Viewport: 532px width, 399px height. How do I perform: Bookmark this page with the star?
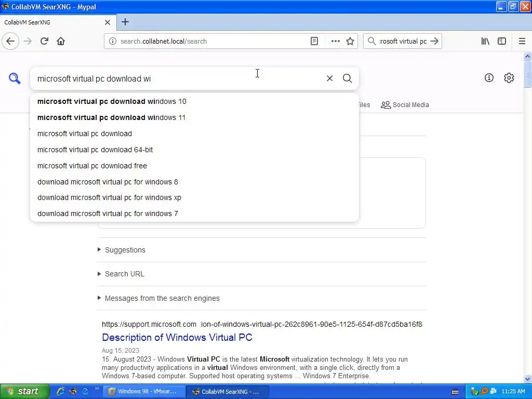350,41
